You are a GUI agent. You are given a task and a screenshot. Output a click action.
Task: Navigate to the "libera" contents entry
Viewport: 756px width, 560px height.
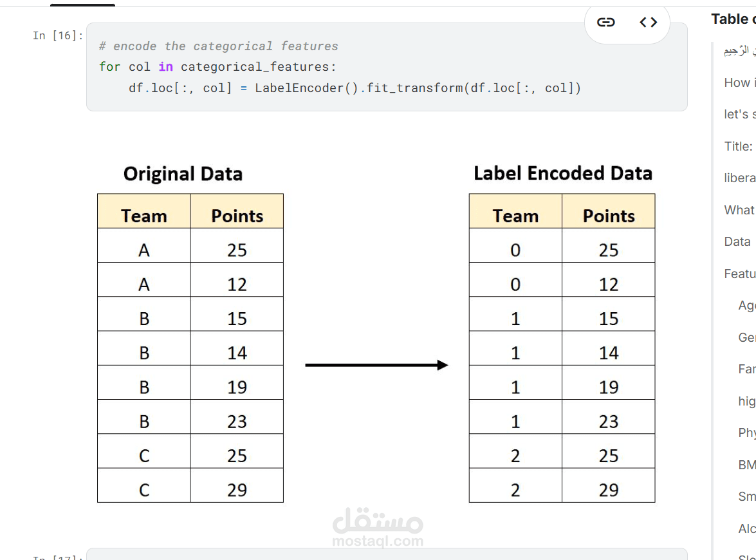pyautogui.click(x=739, y=178)
